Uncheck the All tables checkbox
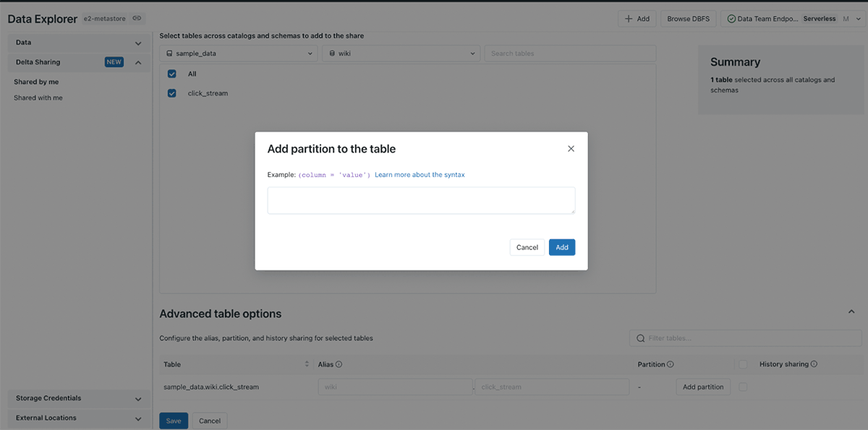The image size is (868, 430). [171, 73]
